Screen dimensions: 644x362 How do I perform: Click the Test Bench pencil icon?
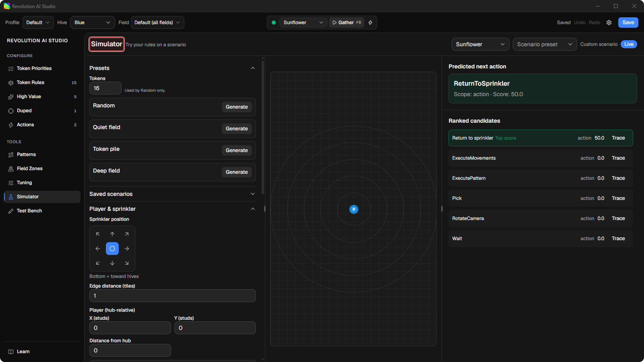click(x=11, y=211)
